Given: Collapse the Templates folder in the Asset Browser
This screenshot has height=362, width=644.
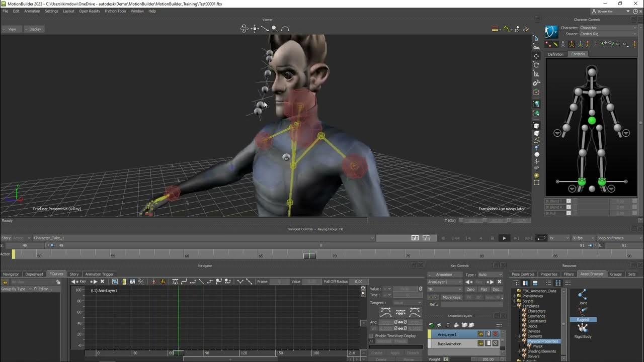Looking at the screenshot, I should 515,306.
